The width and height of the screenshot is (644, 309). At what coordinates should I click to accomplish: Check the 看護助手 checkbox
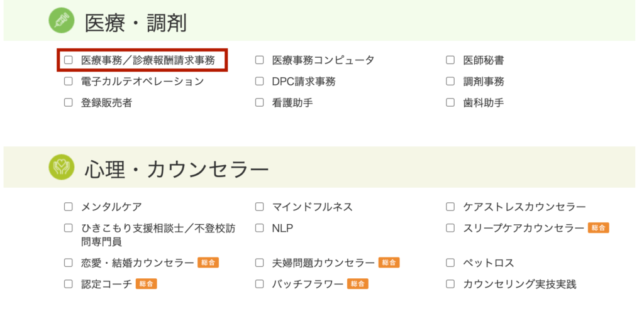(260, 102)
